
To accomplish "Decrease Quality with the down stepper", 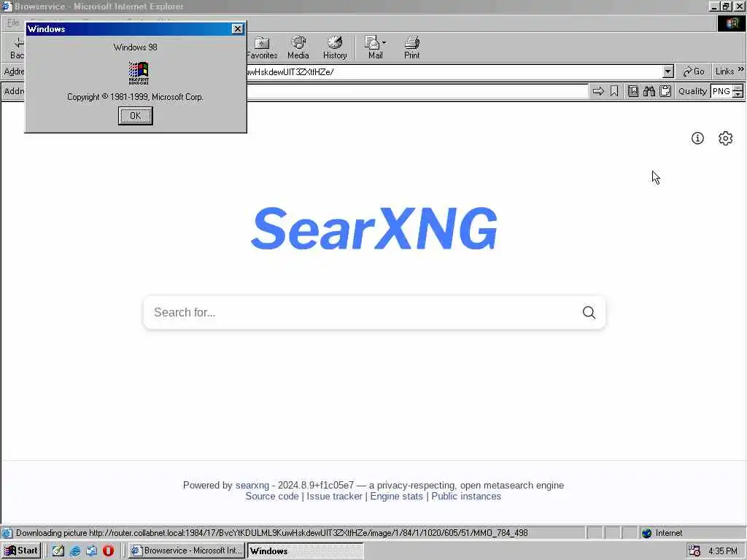I will [738, 94].
